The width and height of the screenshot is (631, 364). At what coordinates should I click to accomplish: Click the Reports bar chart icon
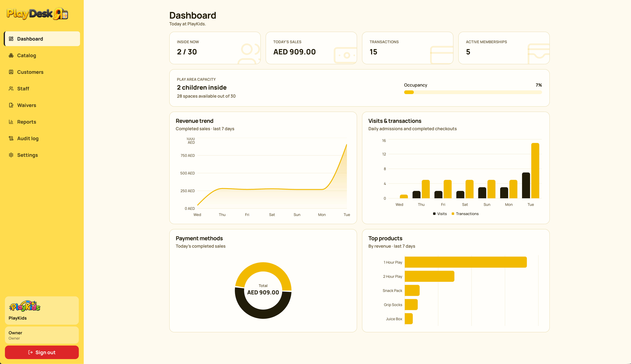(x=11, y=122)
